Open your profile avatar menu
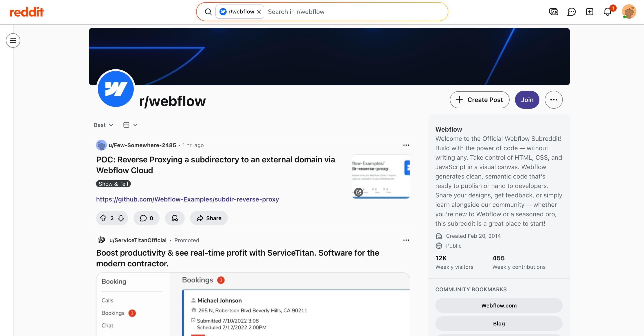This screenshot has height=336, width=644. point(629,11)
